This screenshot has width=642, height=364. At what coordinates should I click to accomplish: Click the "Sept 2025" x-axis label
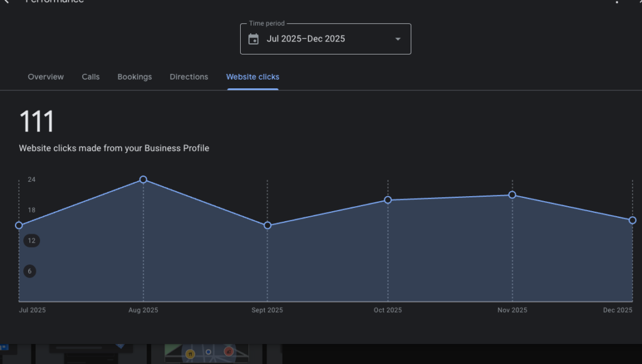267,310
